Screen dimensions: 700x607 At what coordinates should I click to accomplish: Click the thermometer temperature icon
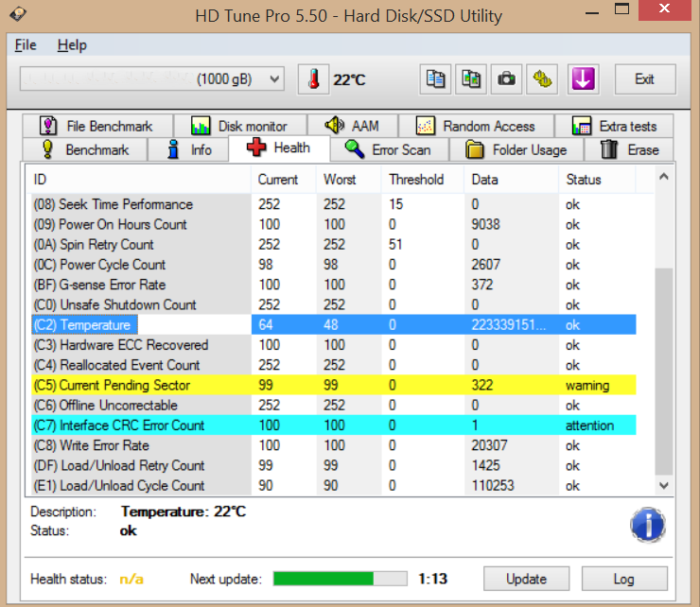314,79
